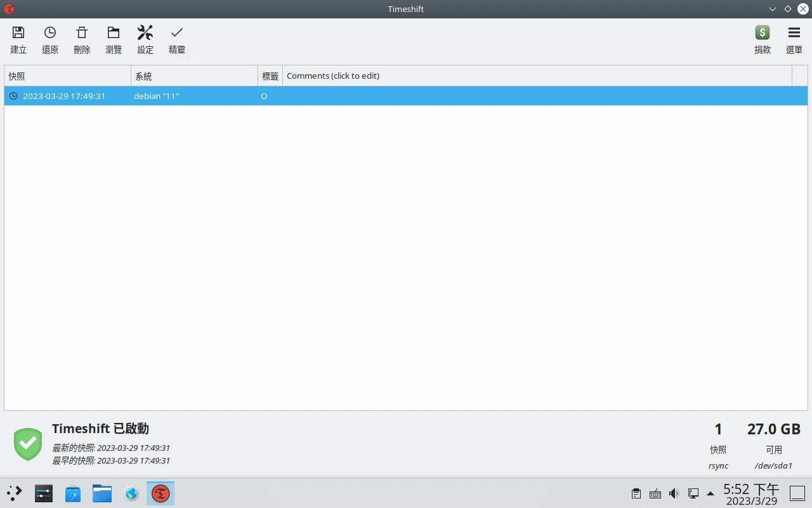This screenshot has width=812, height=508.
Task: Open system settings from the taskbar
Action: [44, 493]
